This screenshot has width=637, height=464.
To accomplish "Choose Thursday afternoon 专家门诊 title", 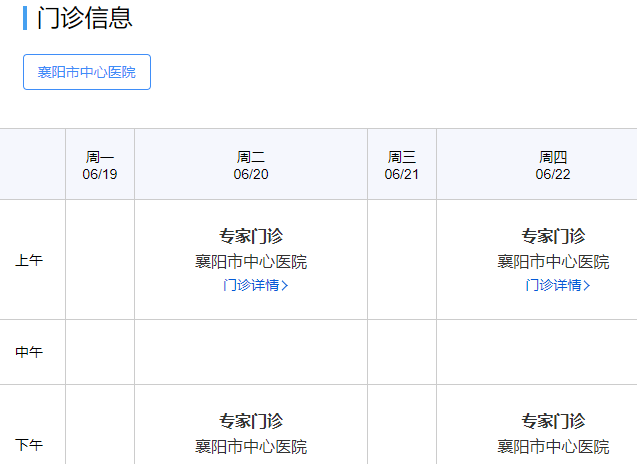I will coord(553,421).
